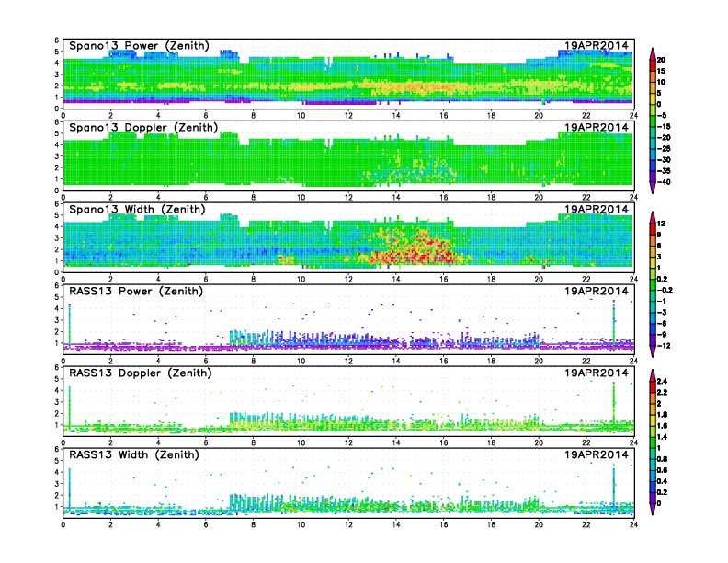Screen dimensions: 728x563
Task: Click the 10 label on the top colorbar
Action: (x=661, y=82)
